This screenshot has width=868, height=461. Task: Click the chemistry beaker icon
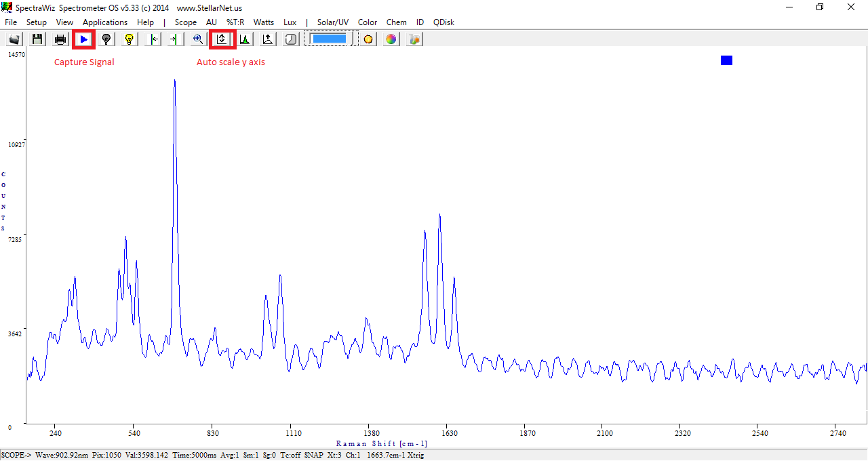point(414,39)
